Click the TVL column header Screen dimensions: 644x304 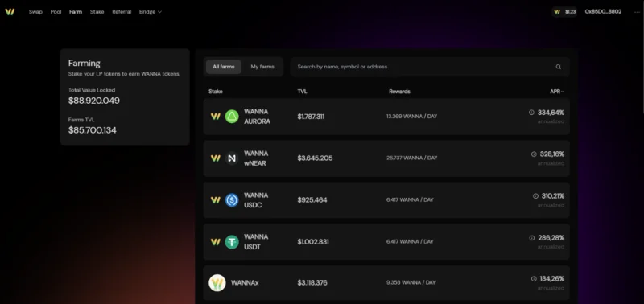point(302,92)
